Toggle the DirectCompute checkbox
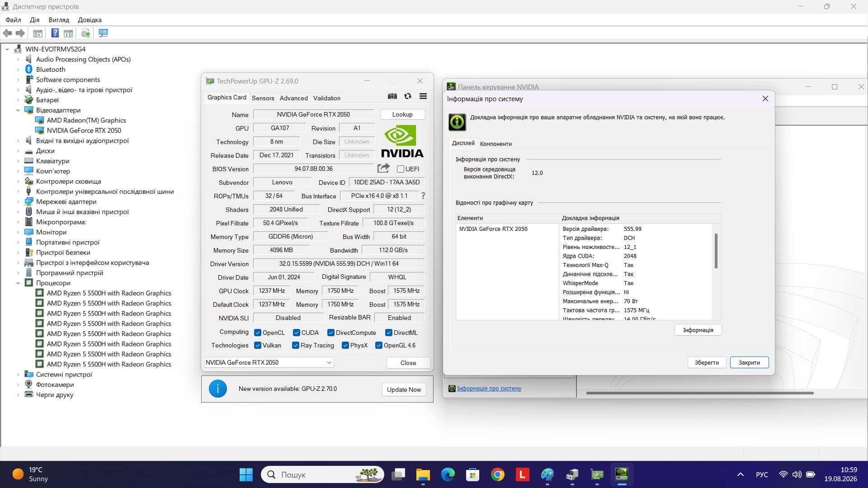This screenshot has width=868, height=488. click(x=331, y=333)
